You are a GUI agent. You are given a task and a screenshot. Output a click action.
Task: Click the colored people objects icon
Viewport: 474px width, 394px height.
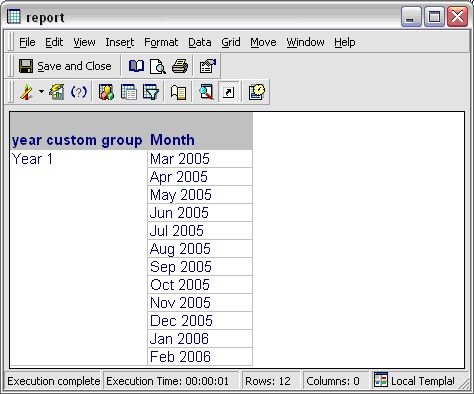[x=106, y=92]
